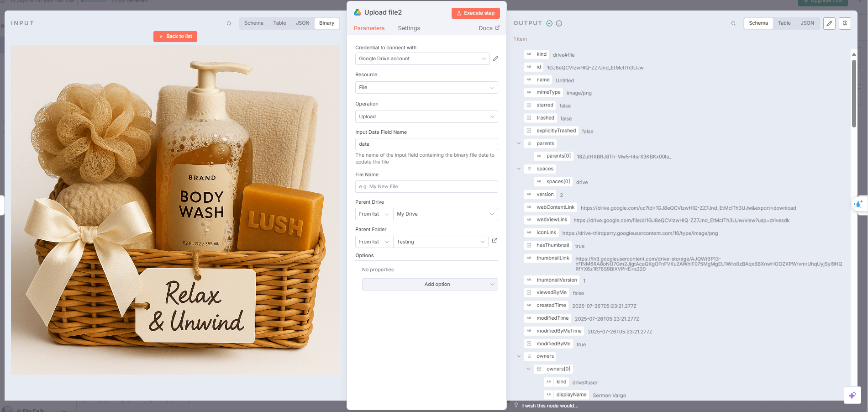
Task: Click the thumbnailLink schema field
Action: (547, 258)
